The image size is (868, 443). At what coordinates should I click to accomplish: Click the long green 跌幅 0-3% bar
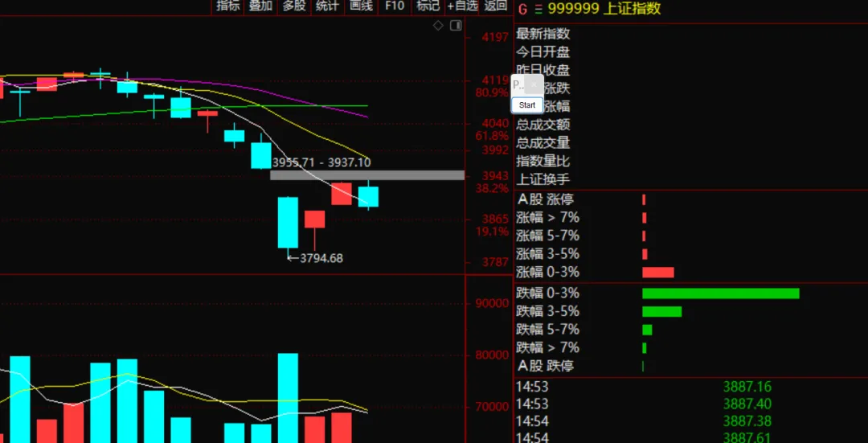(721, 293)
